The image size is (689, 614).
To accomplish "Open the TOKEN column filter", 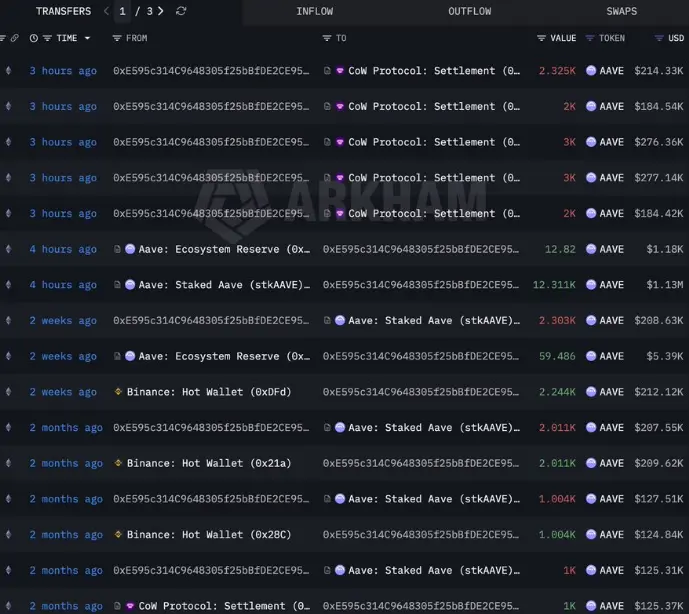I will (590, 38).
